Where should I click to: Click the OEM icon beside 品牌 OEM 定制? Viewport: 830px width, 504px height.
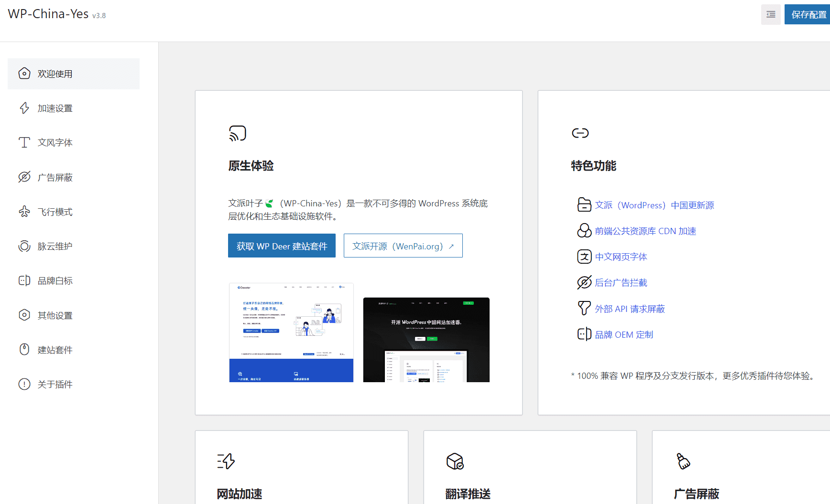tap(584, 334)
